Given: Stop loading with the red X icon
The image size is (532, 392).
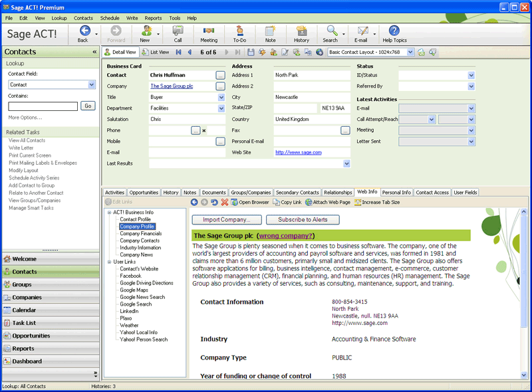Looking at the screenshot, I should click(225, 202).
